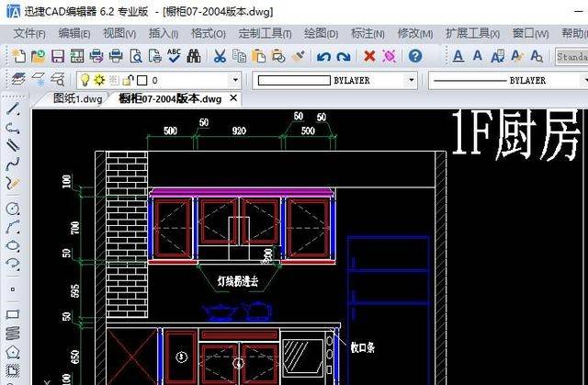This screenshot has width=588, height=385.
Task: Select the Rectangle drawing tool
Action: 13,314
